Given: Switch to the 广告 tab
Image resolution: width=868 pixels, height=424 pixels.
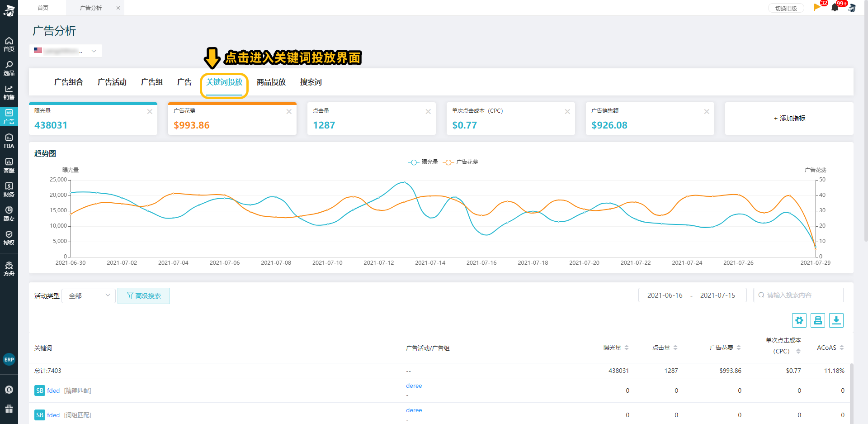Looking at the screenshot, I should [184, 82].
